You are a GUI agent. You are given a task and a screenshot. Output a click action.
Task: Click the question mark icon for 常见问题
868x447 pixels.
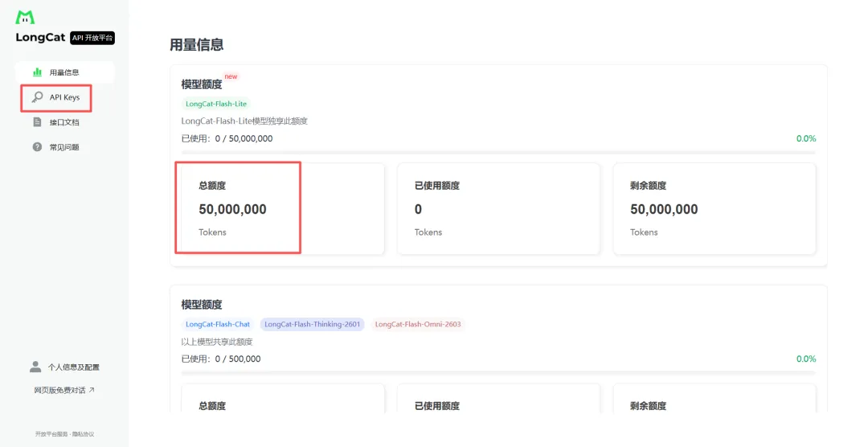pos(37,147)
